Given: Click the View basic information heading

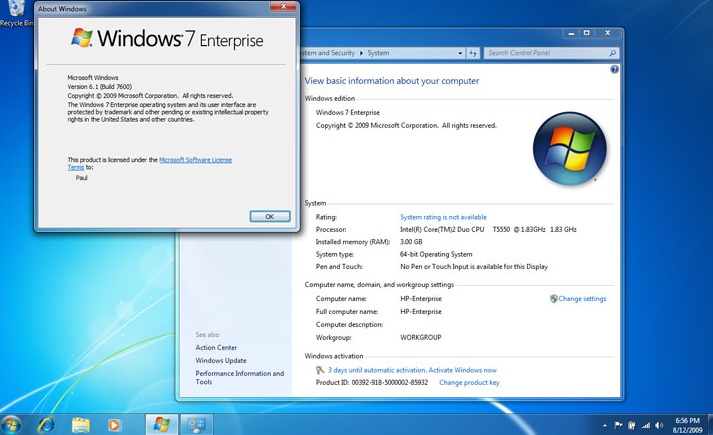Looking at the screenshot, I should [x=392, y=81].
